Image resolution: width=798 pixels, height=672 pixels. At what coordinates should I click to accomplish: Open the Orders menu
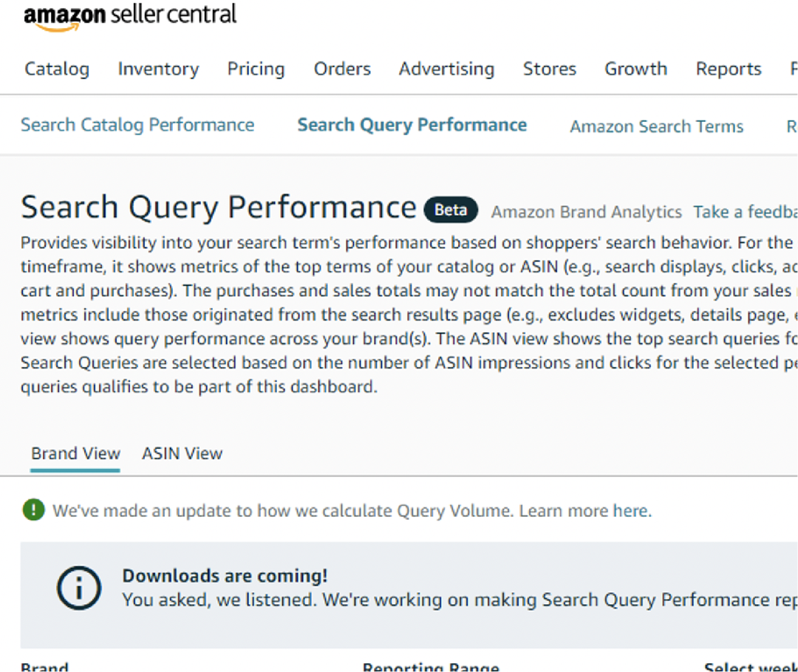342,69
